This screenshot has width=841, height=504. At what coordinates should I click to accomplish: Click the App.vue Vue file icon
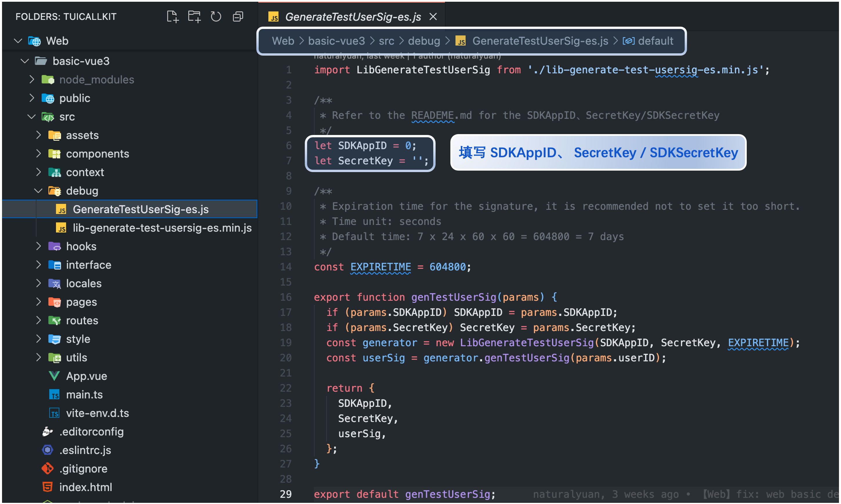pyautogui.click(x=55, y=376)
